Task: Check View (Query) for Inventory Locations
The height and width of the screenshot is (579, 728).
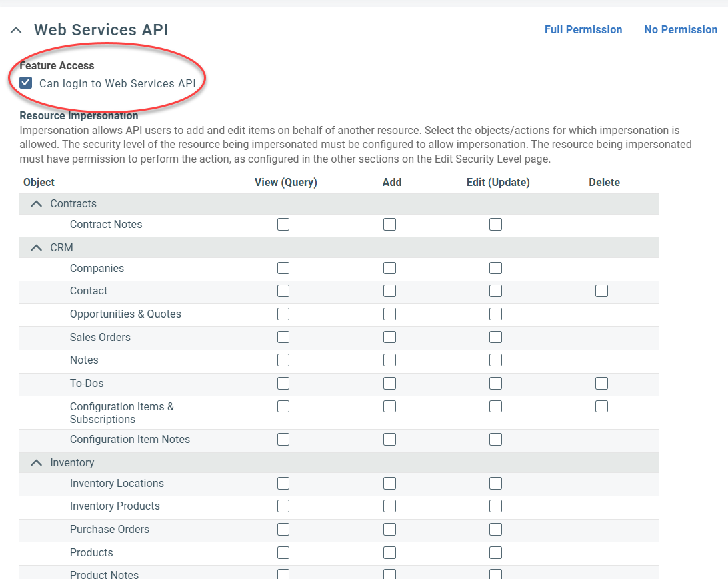Action: (x=283, y=483)
